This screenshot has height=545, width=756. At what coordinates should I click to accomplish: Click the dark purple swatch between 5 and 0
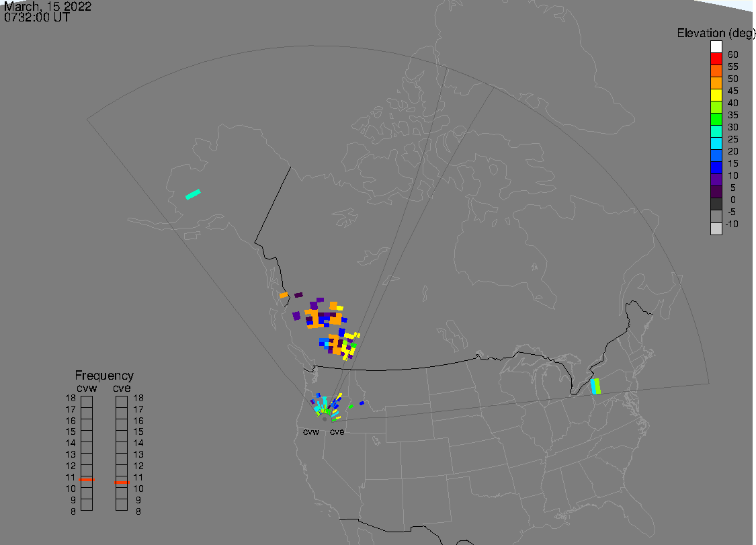[716, 192]
